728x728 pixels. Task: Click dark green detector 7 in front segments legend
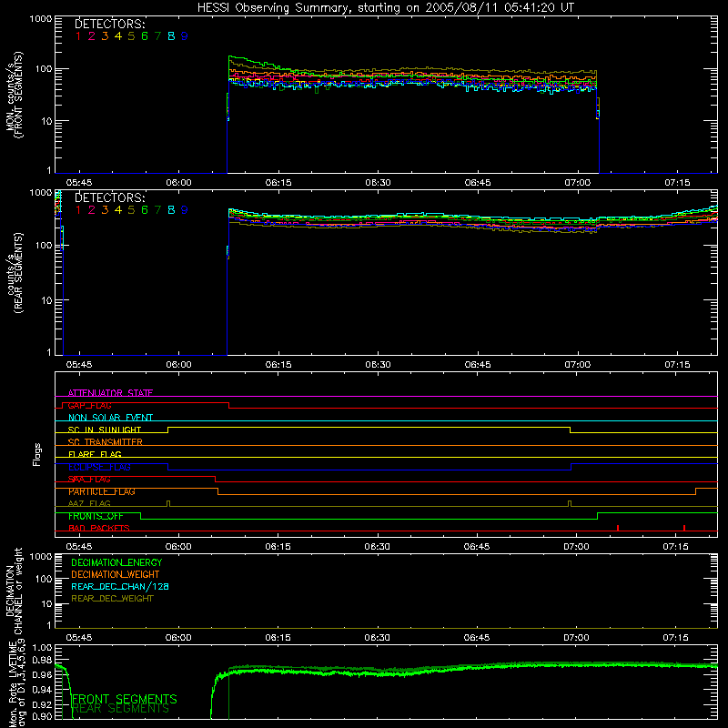[x=157, y=36]
